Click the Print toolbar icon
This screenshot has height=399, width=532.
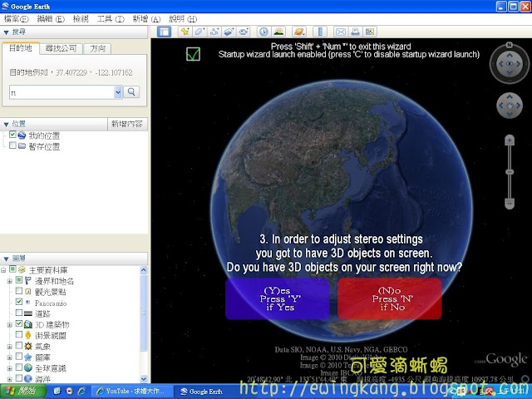point(355,32)
